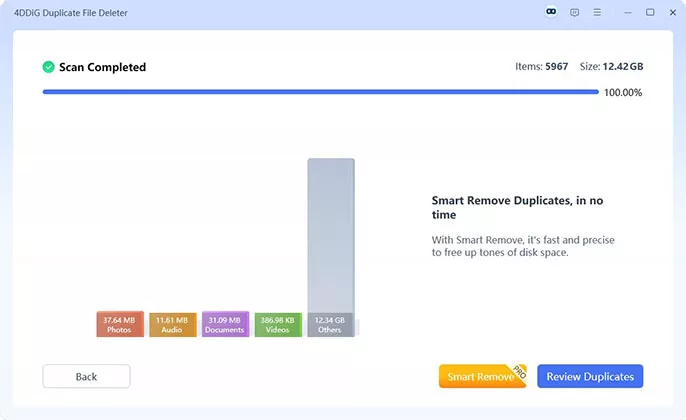686x420 pixels.
Task: Click the green Scan Completed checkmark icon
Action: [x=48, y=67]
